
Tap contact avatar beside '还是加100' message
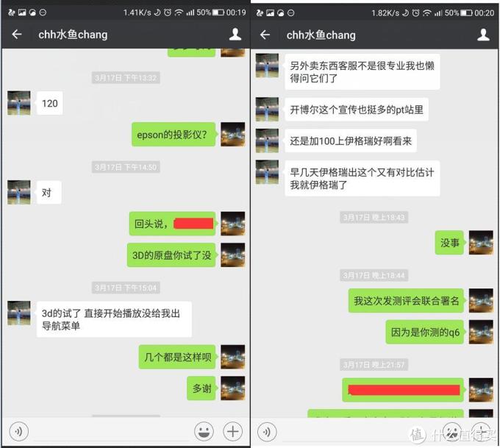267,141
